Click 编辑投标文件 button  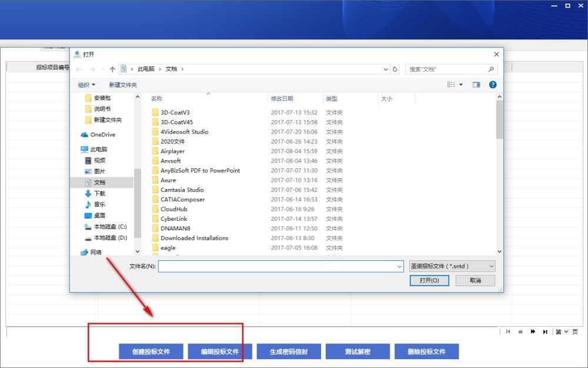coord(220,352)
